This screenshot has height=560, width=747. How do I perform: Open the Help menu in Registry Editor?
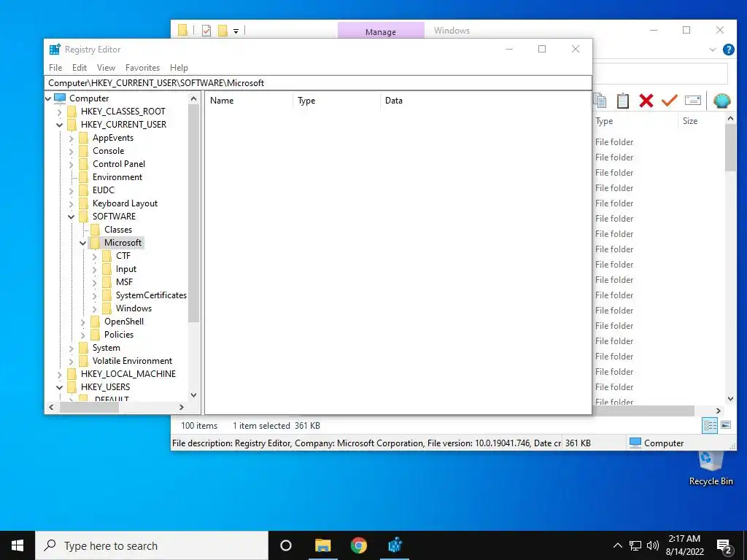179,68
